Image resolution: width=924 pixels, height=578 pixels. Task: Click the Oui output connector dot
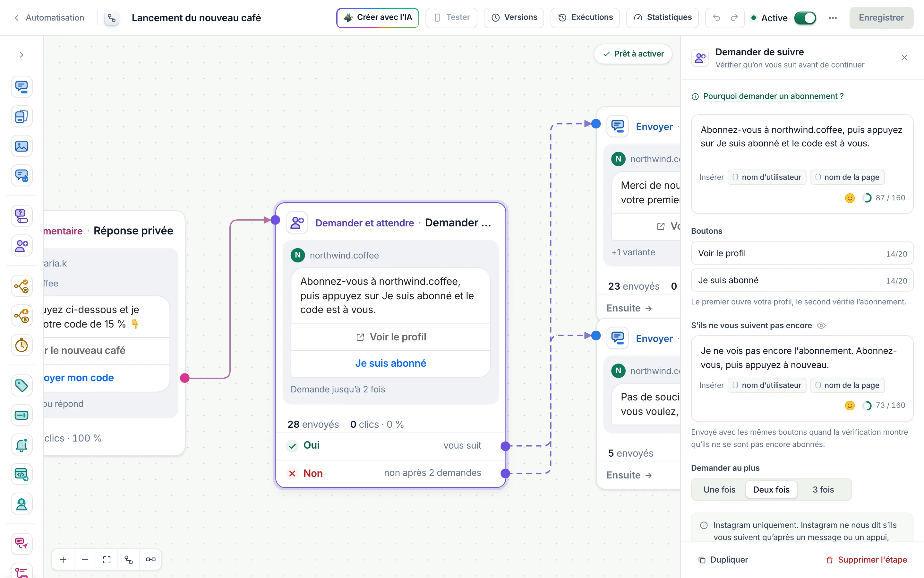(506, 446)
